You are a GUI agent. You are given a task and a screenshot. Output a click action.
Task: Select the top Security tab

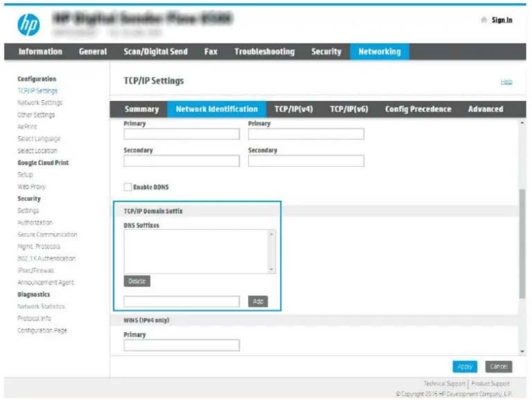[326, 51]
